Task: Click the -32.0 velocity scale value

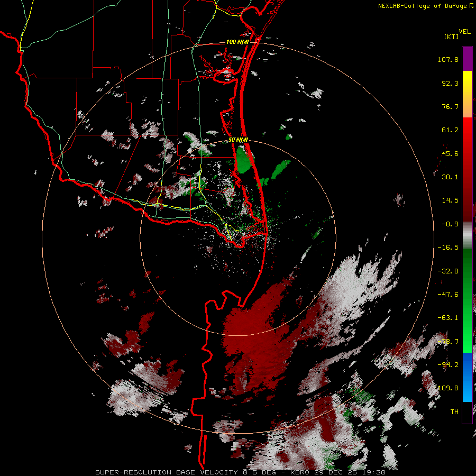Action: coord(448,271)
